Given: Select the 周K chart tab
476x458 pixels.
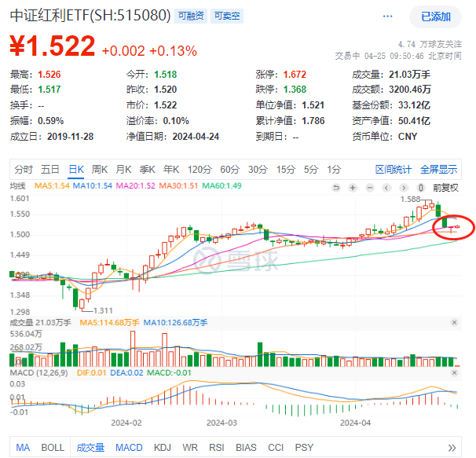Looking at the screenshot, I should [100, 169].
